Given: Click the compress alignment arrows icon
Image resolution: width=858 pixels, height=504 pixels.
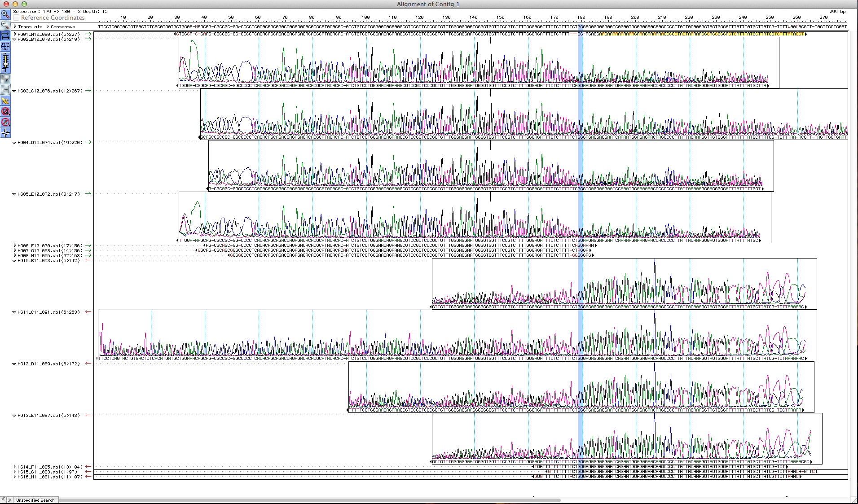Looking at the screenshot, I should point(5,46).
